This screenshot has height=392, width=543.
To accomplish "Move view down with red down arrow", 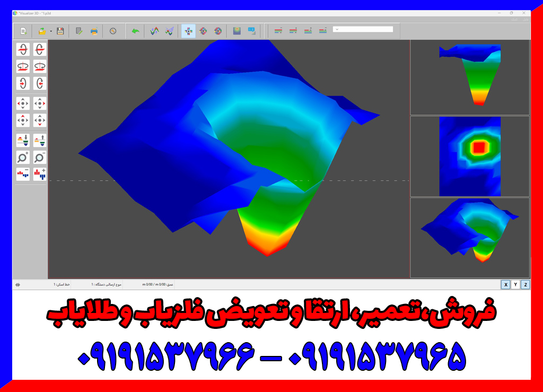I will coord(40,120).
